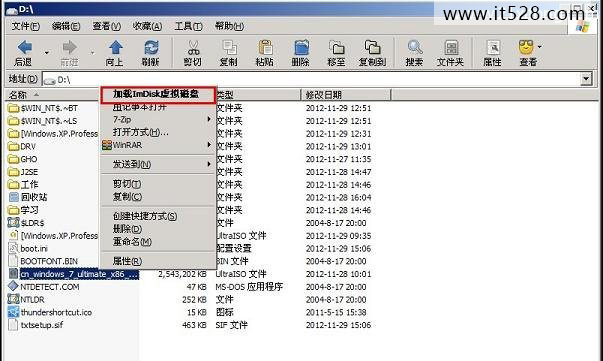Select the J2SE folder
The height and width of the screenshot is (361, 603).
23,172
